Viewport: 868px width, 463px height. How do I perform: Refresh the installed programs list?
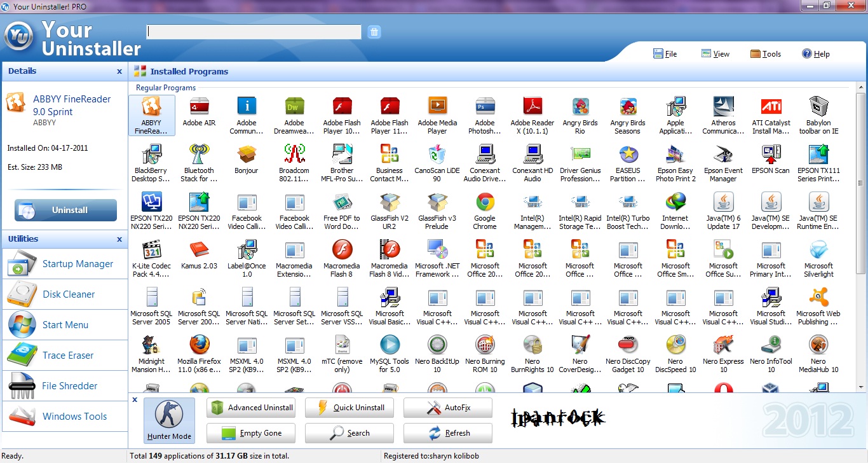[448, 433]
